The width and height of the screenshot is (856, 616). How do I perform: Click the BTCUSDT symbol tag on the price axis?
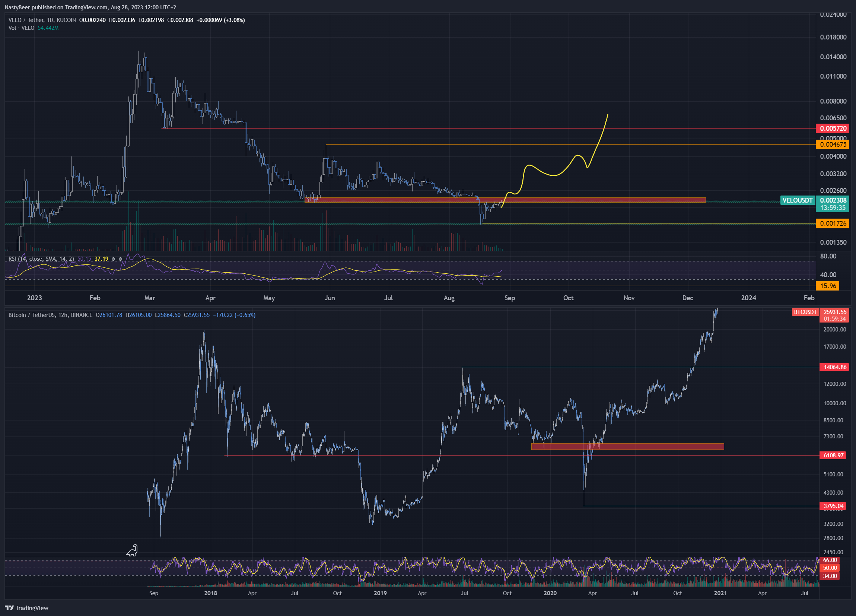(805, 312)
